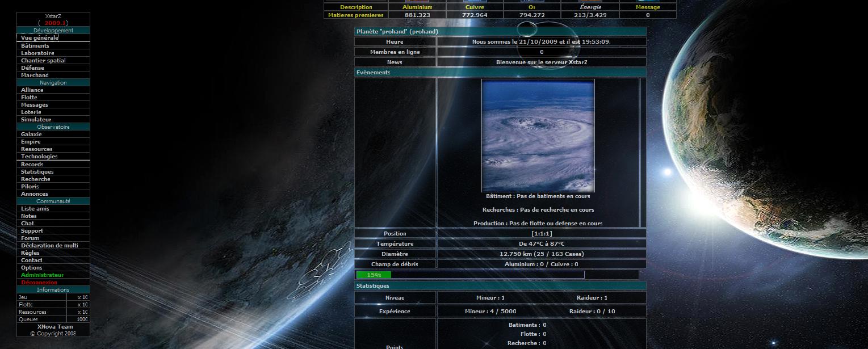This screenshot has width=868, height=349.
Task: Open the Chat
Action: coord(27,224)
